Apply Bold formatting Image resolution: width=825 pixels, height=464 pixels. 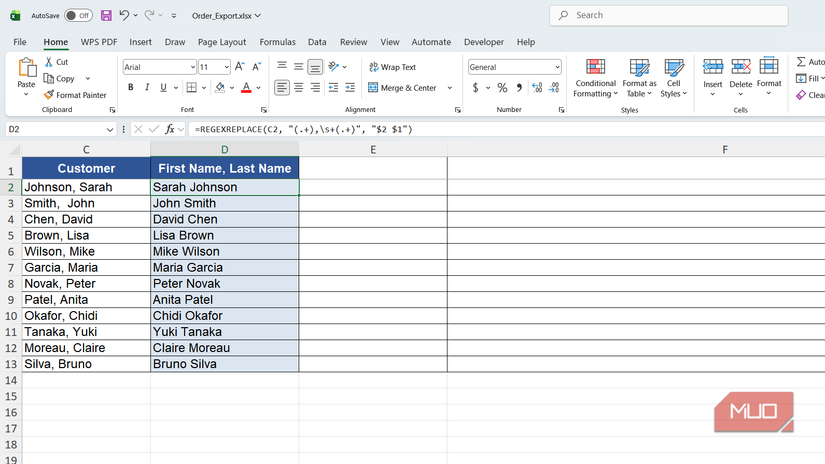point(130,87)
